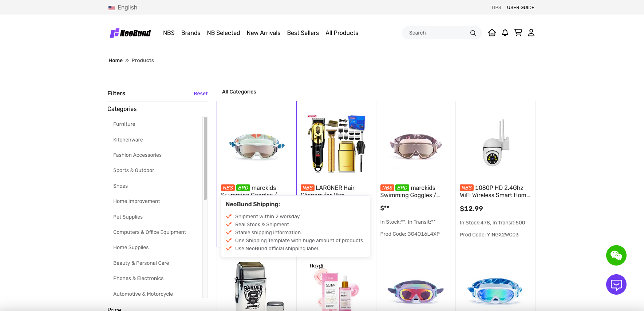Select the Furniture category
The width and height of the screenshot is (644, 311).
[124, 124]
